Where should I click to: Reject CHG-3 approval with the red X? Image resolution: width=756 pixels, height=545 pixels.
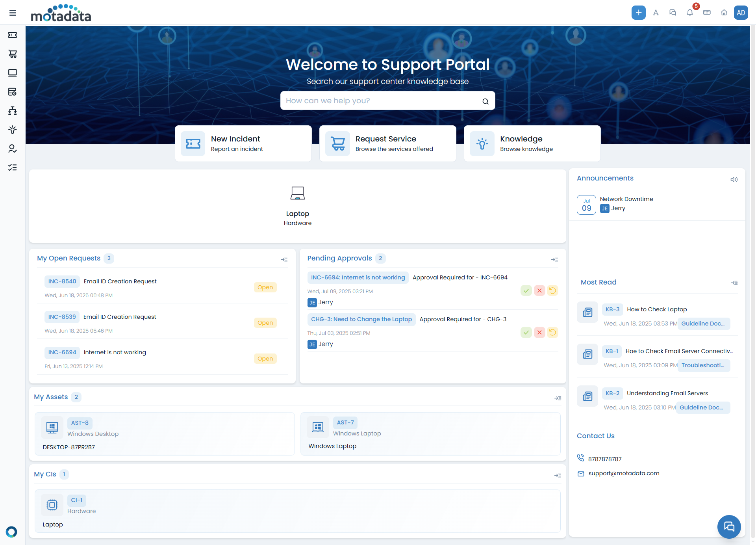point(539,333)
